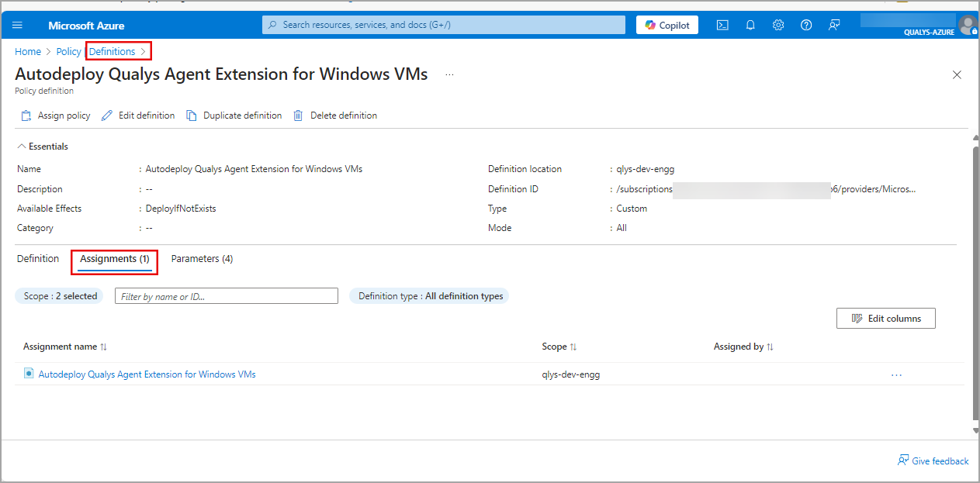The width and height of the screenshot is (980, 483).
Task: Open portal settings gear
Action: point(778,25)
